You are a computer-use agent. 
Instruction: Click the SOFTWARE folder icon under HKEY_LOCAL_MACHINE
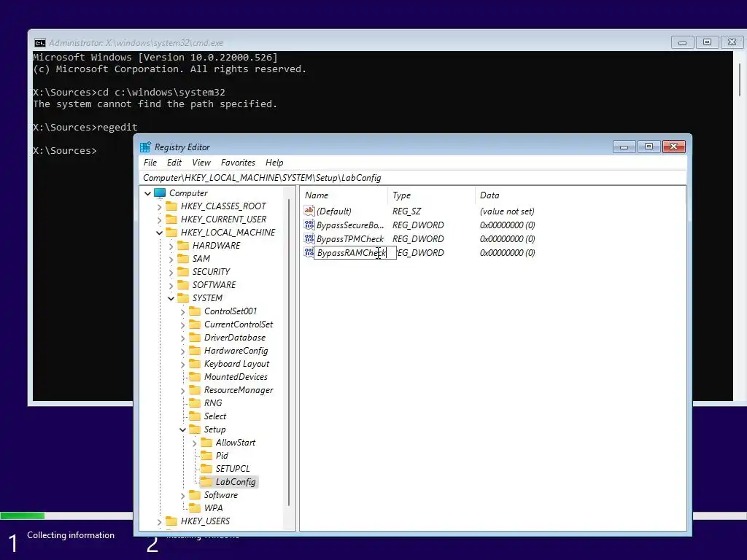[183, 285]
